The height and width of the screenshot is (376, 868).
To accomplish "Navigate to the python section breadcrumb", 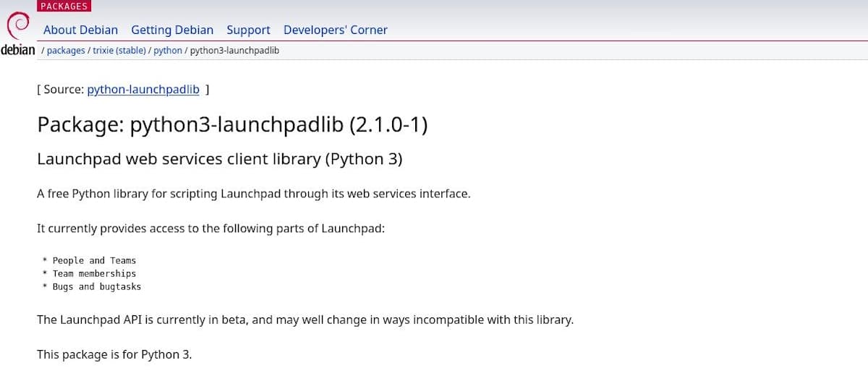I will 168,51.
